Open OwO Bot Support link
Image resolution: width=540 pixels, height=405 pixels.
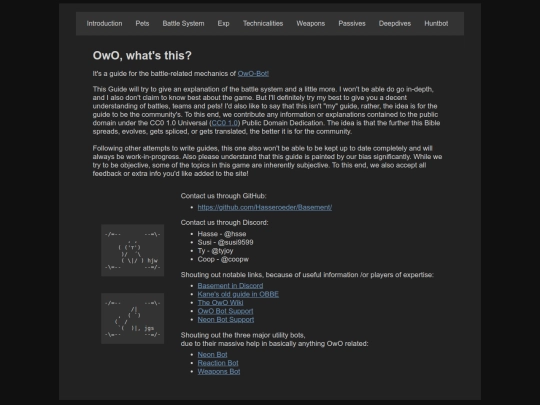pyautogui.click(x=225, y=311)
